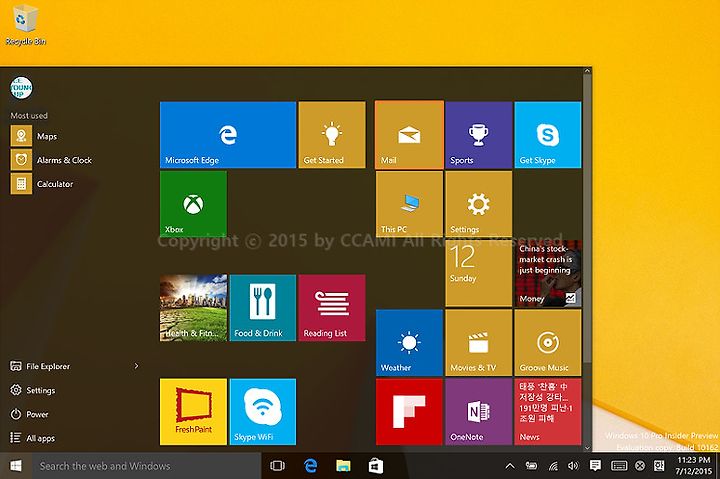Open Maps from Most used list
720x479 pixels.
tap(34, 136)
